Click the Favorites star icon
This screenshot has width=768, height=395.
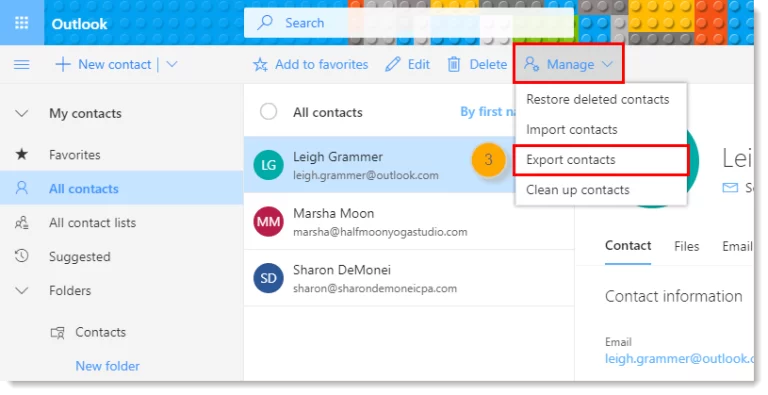[x=22, y=154]
